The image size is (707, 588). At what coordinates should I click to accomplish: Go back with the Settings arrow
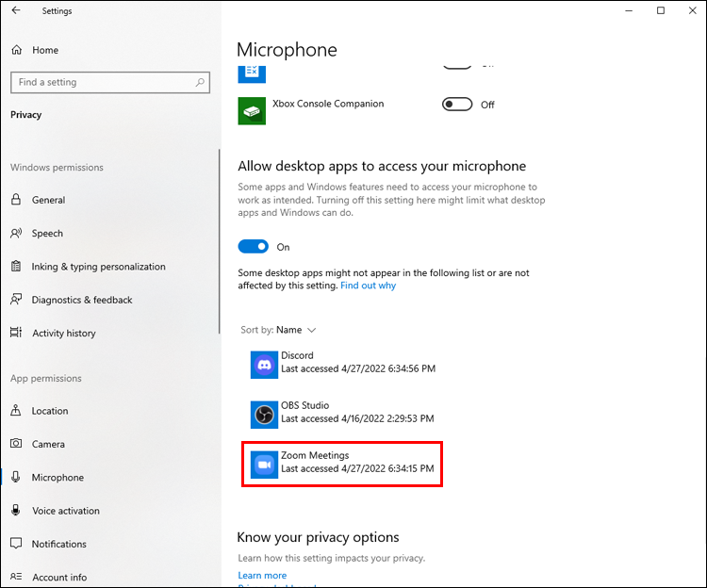tap(16, 10)
